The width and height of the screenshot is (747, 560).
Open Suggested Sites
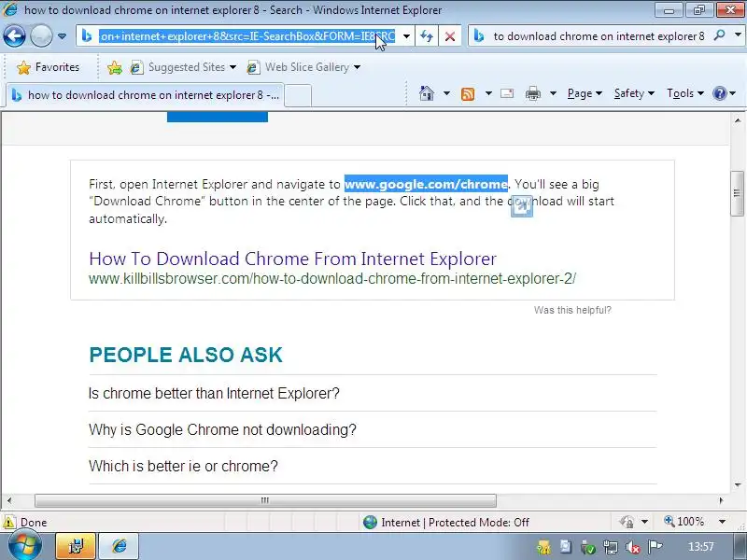click(178, 67)
